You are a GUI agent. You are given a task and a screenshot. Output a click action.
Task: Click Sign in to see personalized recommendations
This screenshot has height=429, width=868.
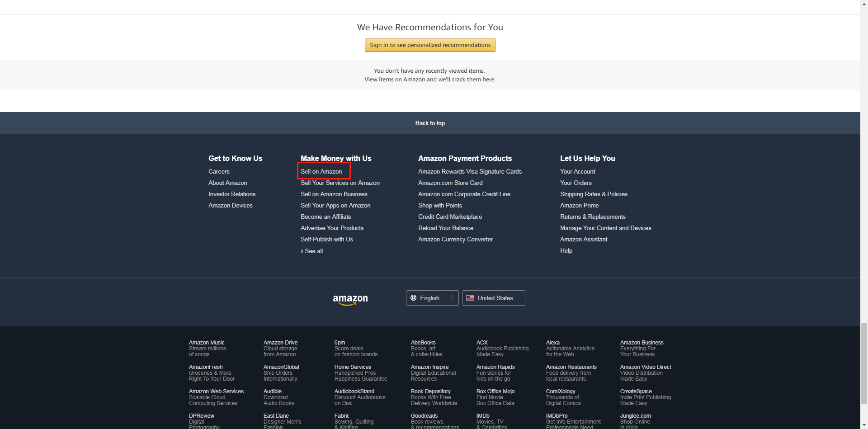coord(430,45)
